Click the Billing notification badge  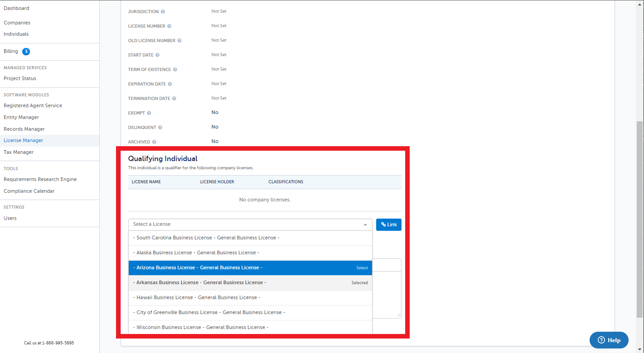[26, 52]
